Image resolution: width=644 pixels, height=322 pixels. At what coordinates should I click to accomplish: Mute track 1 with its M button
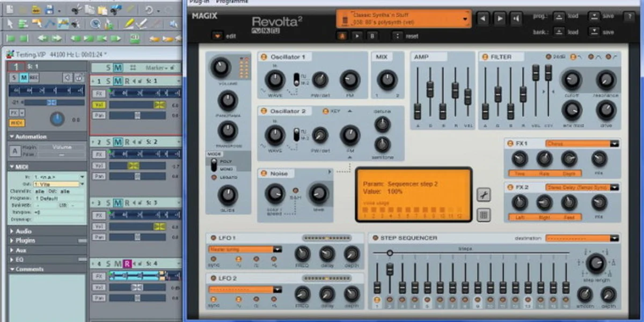pyautogui.click(x=118, y=81)
